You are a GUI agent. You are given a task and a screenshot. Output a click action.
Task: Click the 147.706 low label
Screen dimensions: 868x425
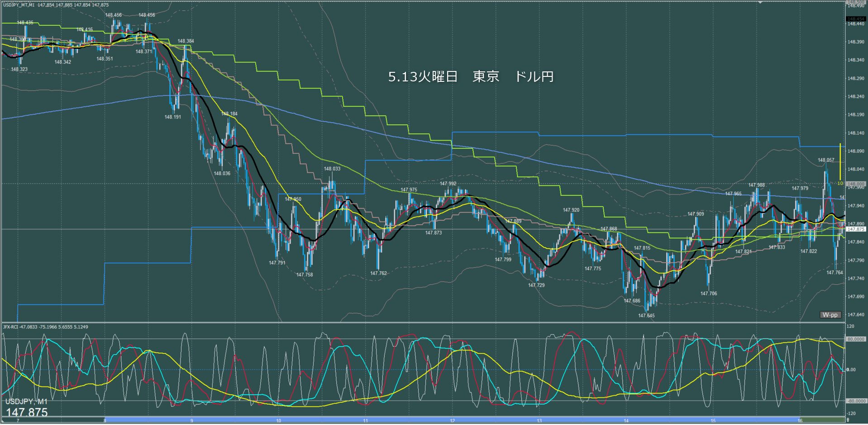709,294
